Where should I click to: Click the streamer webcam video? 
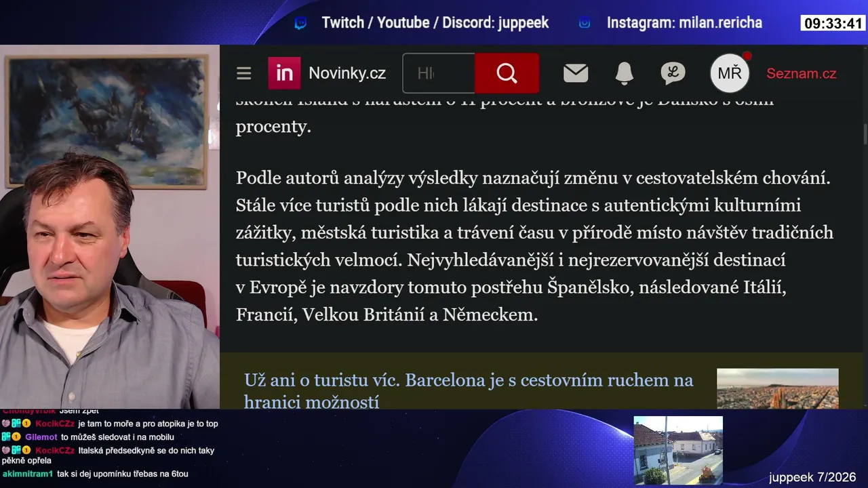(x=110, y=227)
